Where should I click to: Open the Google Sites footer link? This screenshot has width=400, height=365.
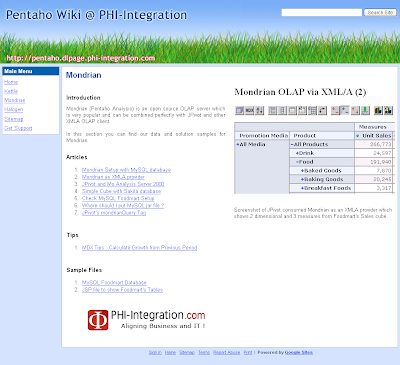299,352
